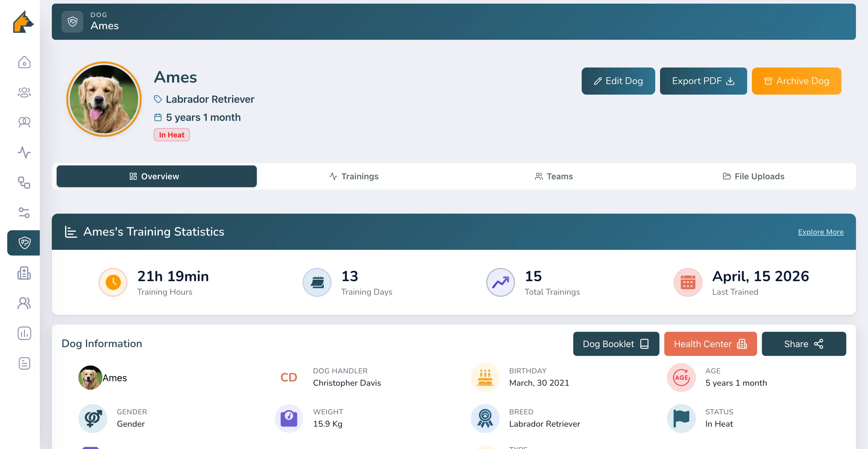
Task: Click the Last Trained calendar icon
Action: (x=688, y=282)
